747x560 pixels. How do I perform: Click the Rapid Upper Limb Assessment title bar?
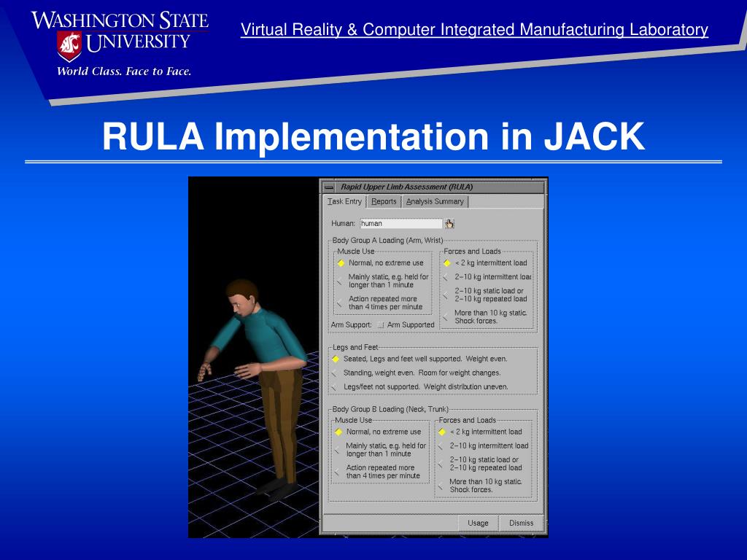coord(433,187)
